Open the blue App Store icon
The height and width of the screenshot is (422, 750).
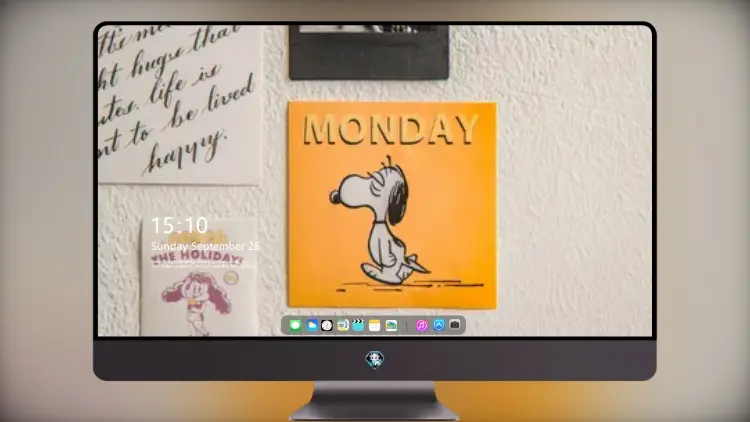(x=439, y=325)
